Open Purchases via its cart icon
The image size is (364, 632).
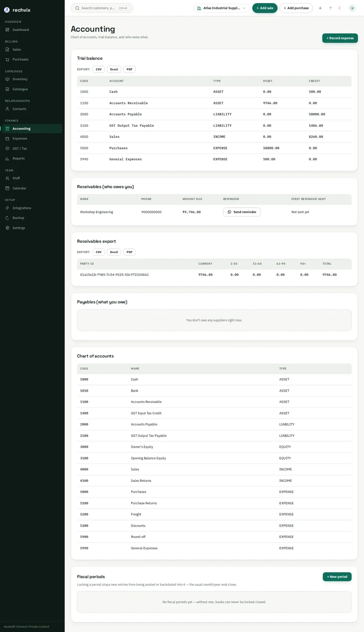point(7,60)
